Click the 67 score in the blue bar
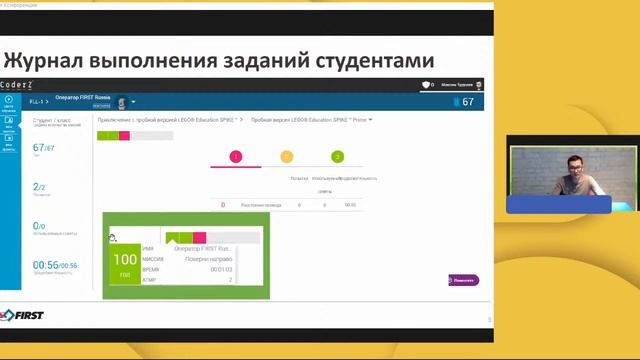This screenshot has width=640, height=360. [x=468, y=102]
